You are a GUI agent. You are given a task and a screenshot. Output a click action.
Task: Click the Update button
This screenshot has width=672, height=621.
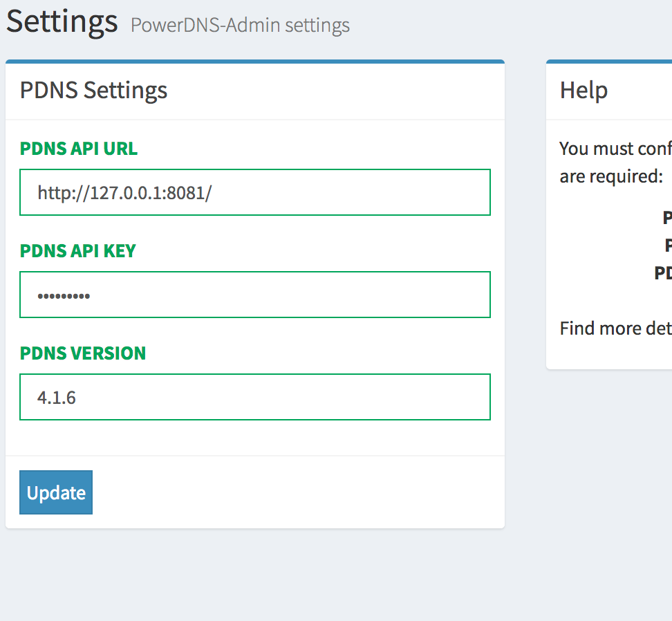pos(56,492)
